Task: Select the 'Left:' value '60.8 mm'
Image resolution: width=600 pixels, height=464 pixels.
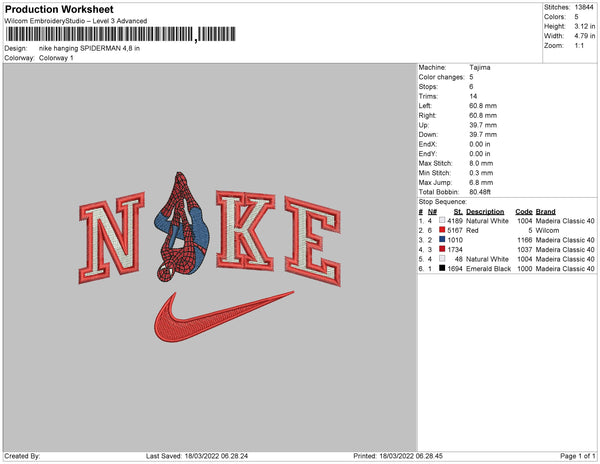Action: coord(483,106)
